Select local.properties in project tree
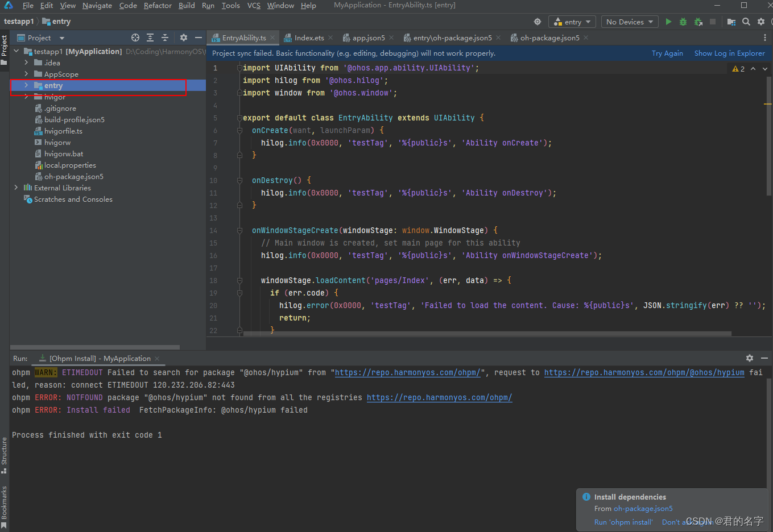The image size is (773, 532). pyautogui.click(x=70, y=165)
